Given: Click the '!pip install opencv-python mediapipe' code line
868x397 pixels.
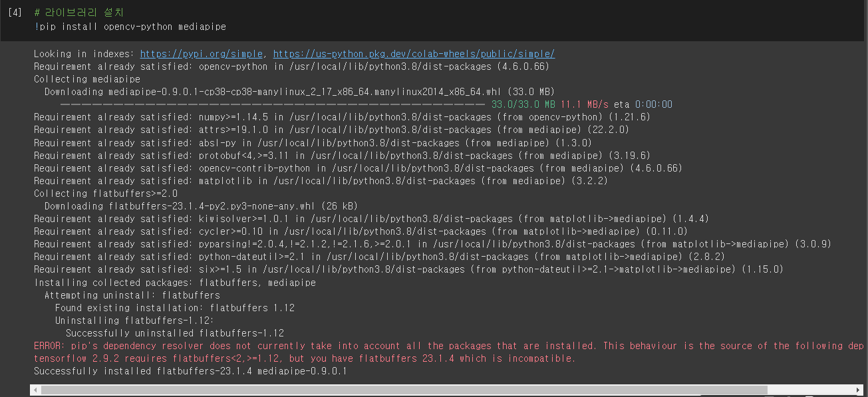Looking at the screenshot, I should tap(130, 27).
